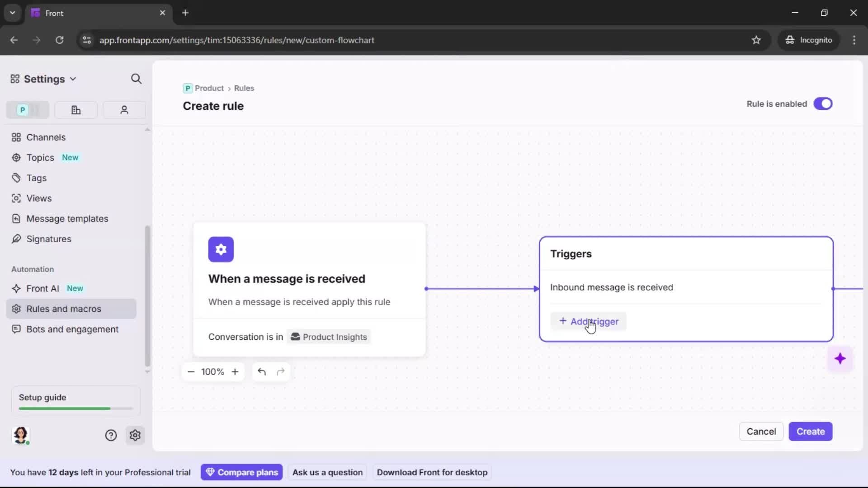Open Message templates settings
The width and height of the screenshot is (868, 488).
tap(68, 218)
